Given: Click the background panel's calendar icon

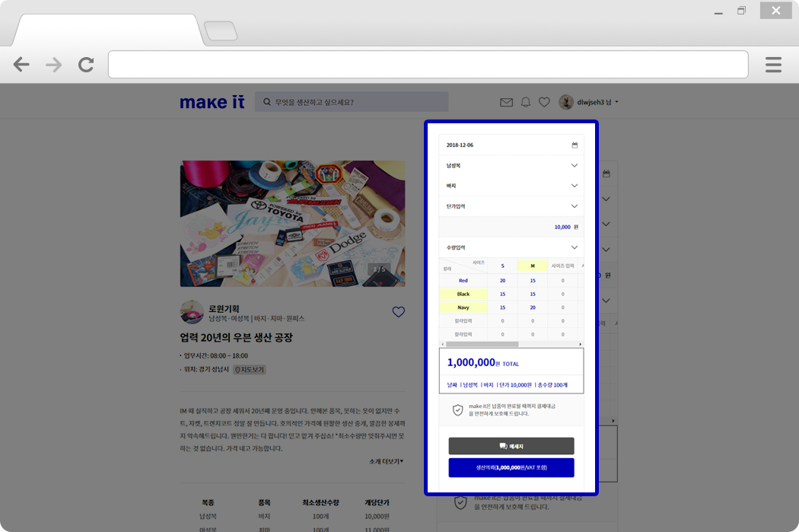Looking at the screenshot, I should coord(606,174).
